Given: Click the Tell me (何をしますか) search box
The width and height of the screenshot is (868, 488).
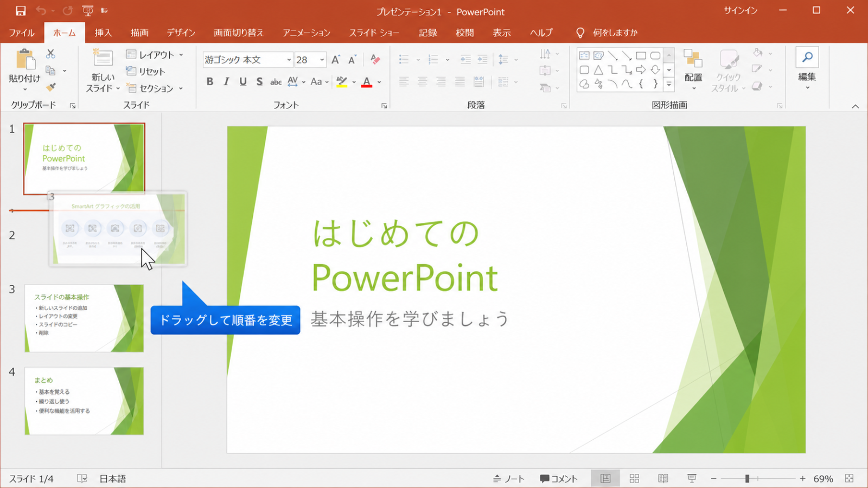Looking at the screenshot, I should (x=608, y=33).
